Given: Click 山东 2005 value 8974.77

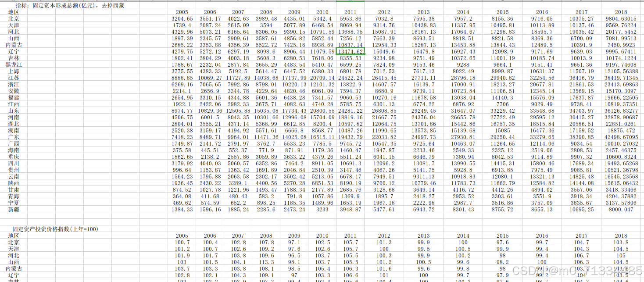Looking at the screenshot, I should 182,111.
